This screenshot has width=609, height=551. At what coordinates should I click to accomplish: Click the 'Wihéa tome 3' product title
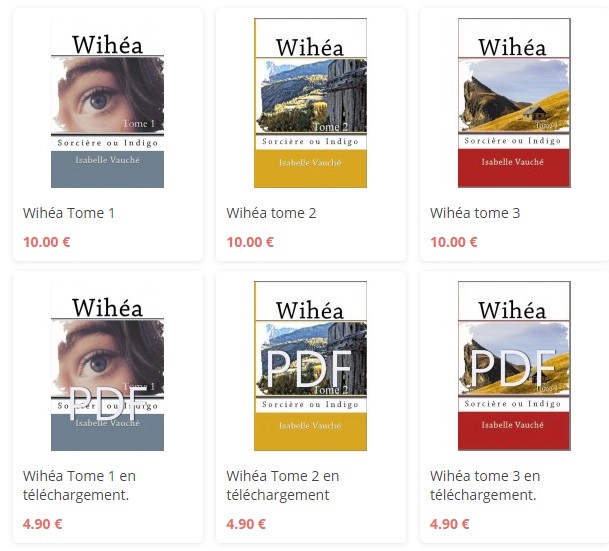click(x=475, y=213)
